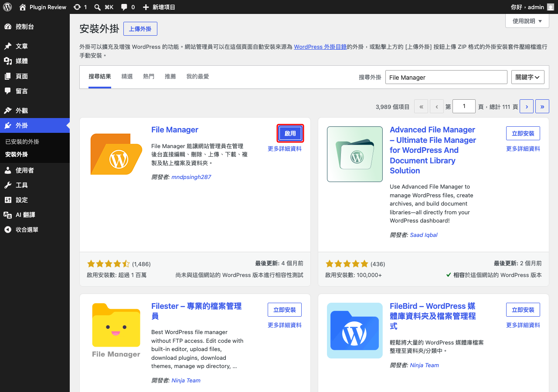The image size is (558, 392).
Task: Switch to the 推薦 tab
Action: pyautogui.click(x=170, y=77)
